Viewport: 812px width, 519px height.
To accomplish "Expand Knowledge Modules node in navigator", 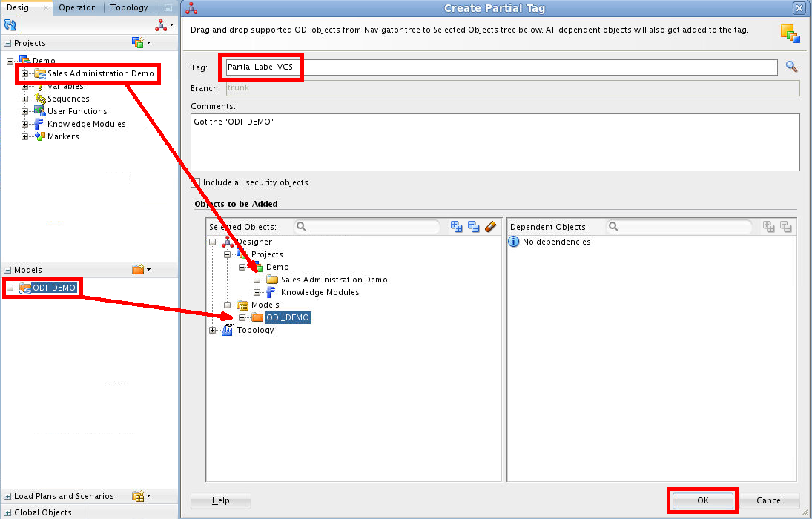I will pos(24,124).
